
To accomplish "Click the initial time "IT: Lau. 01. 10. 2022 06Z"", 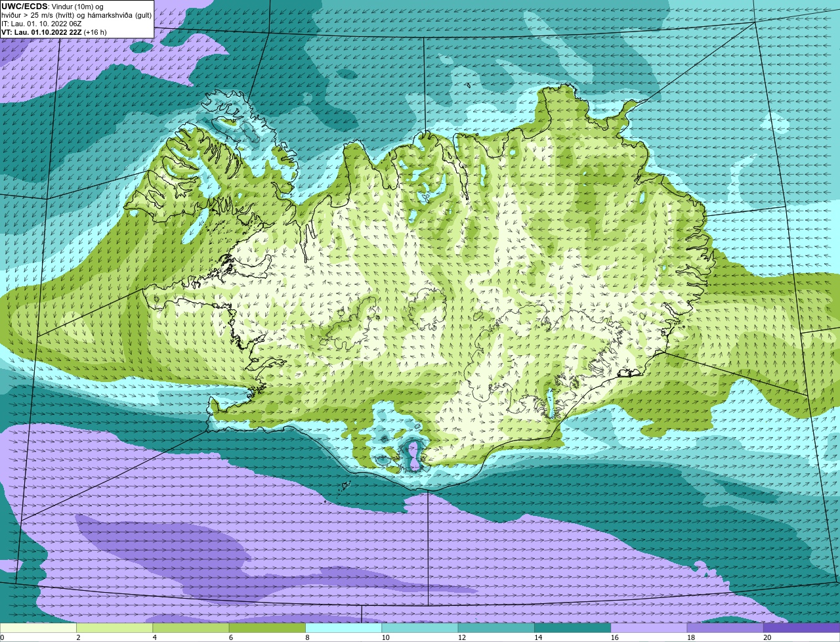I will (x=43, y=24).
